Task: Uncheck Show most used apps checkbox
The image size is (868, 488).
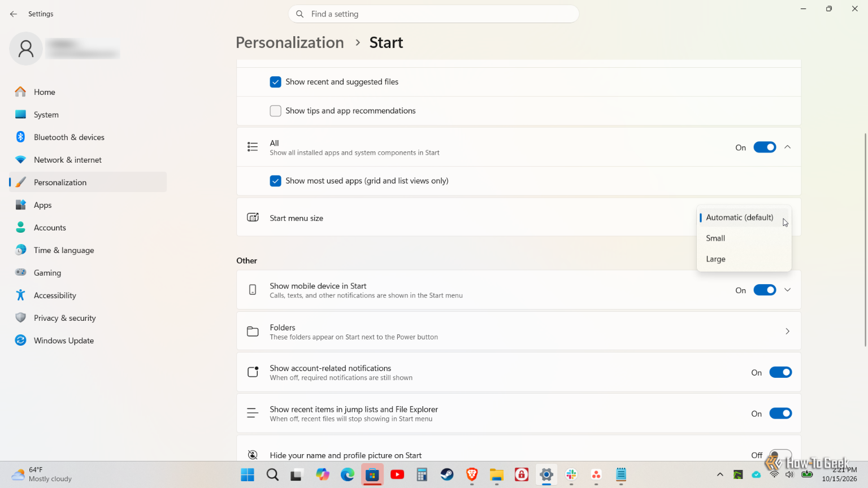Action: point(275,181)
